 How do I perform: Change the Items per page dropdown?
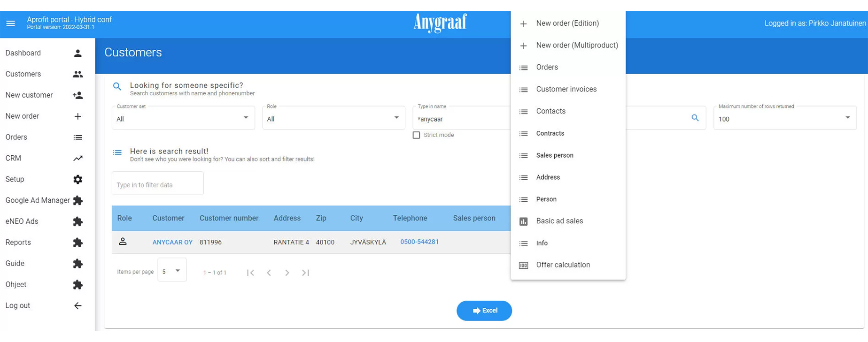coord(172,271)
